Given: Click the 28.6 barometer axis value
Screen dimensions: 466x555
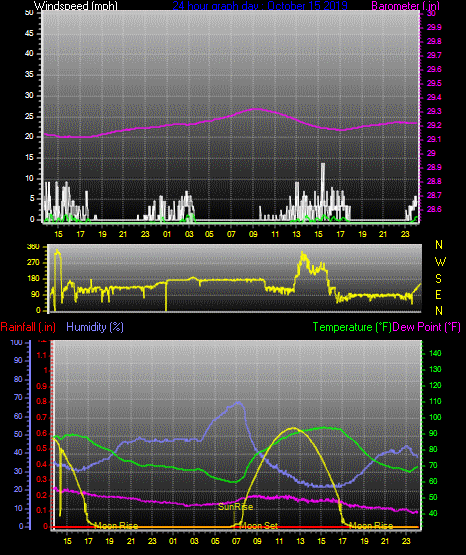Looking at the screenshot, I should [433, 209].
